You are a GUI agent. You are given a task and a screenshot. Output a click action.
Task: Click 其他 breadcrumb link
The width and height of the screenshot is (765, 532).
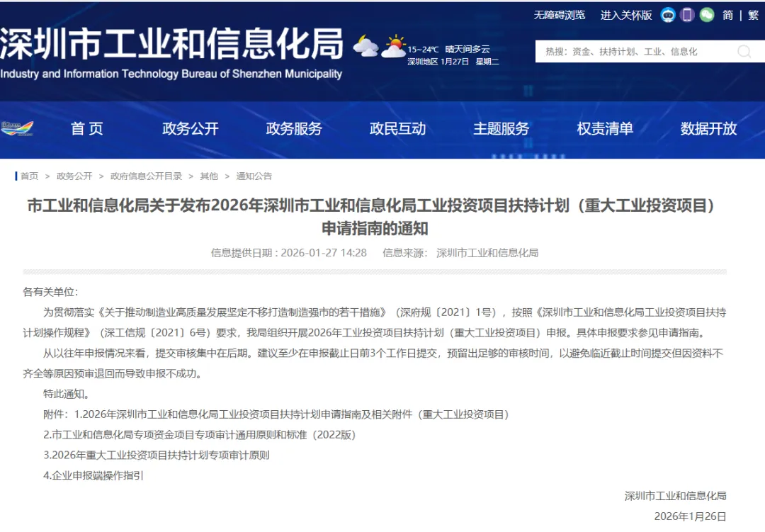coord(209,176)
